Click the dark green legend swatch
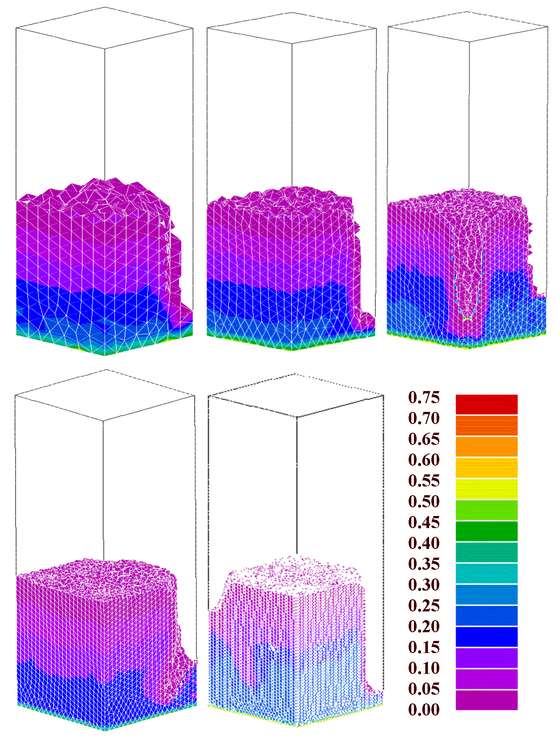560x742 pixels. (x=487, y=531)
